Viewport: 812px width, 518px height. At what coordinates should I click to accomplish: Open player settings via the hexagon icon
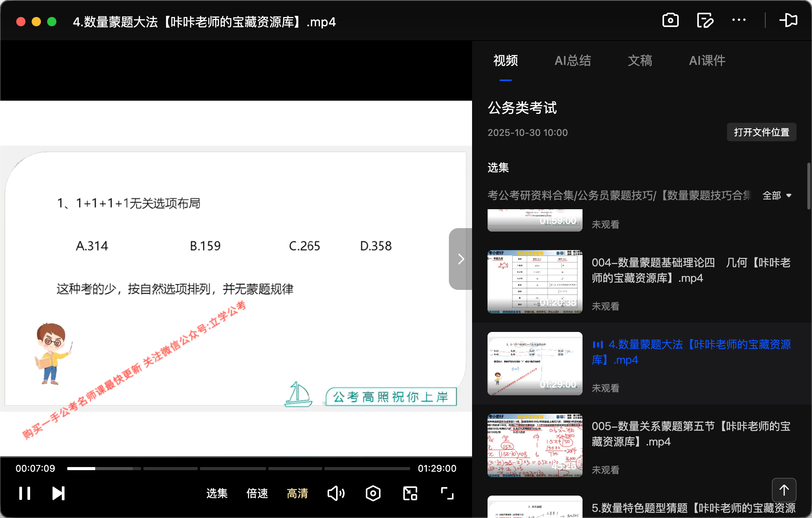(372, 493)
